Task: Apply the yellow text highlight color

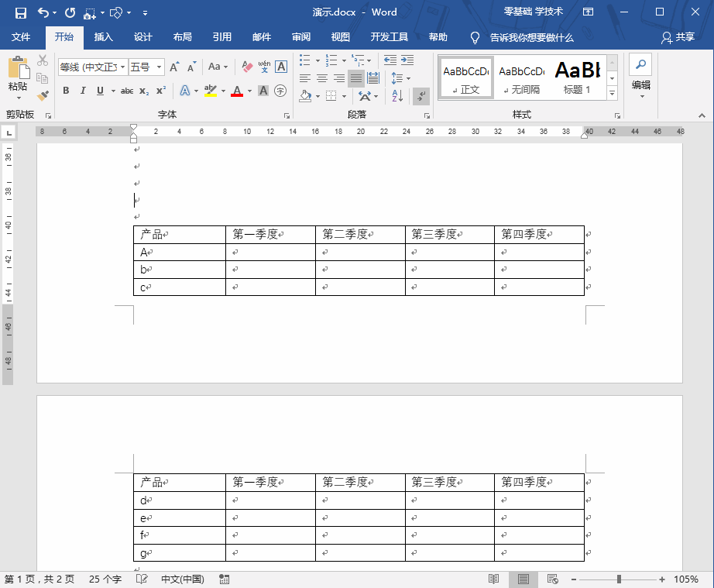Action: 211,91
